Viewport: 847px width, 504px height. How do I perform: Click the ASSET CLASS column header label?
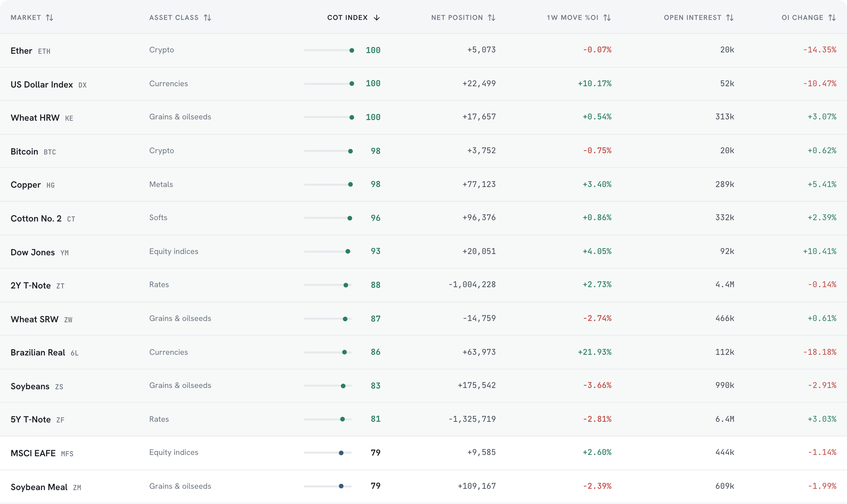(x=174, y=18)
